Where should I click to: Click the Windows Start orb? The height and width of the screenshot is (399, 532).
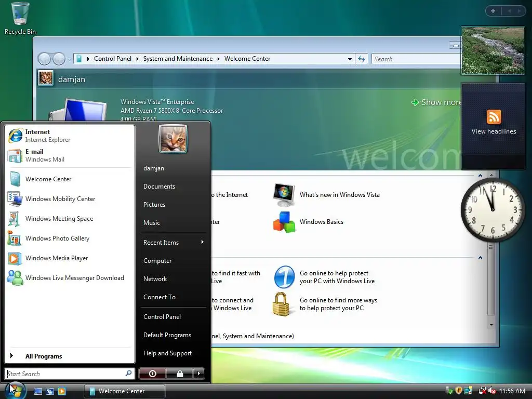click(x=16, y=390)
